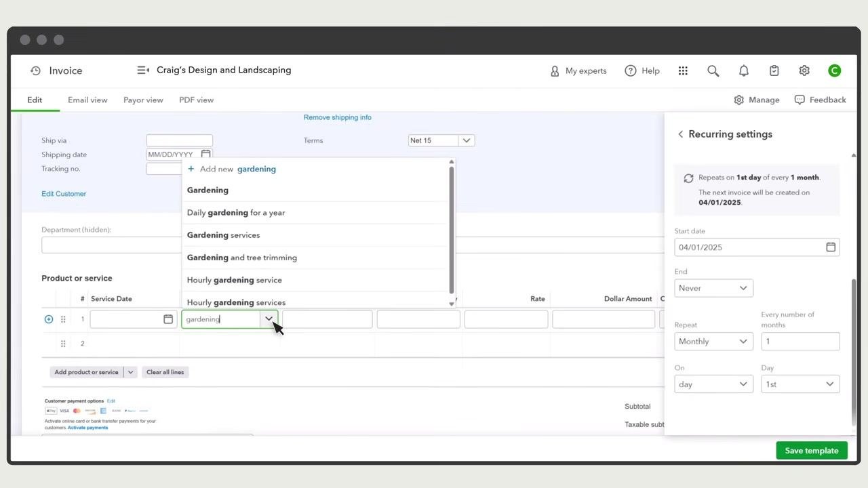Click the Manage gear icon
The height and width of the screenshot is (488, 868).
[x=738, y=100]
